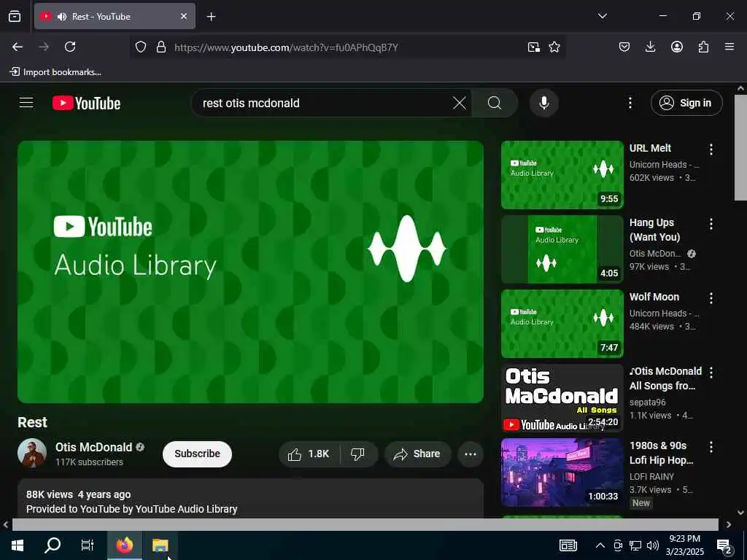Go to YouTube home via logo
This screenshot has height=560, width=747.
click(x=86, y=104)
